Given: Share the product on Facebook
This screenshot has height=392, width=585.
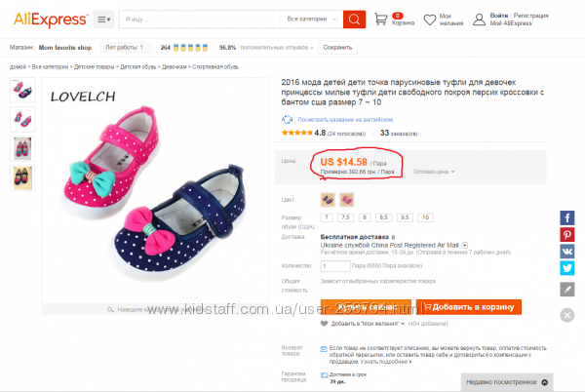Looking at the screenshot, I should 566,218.
